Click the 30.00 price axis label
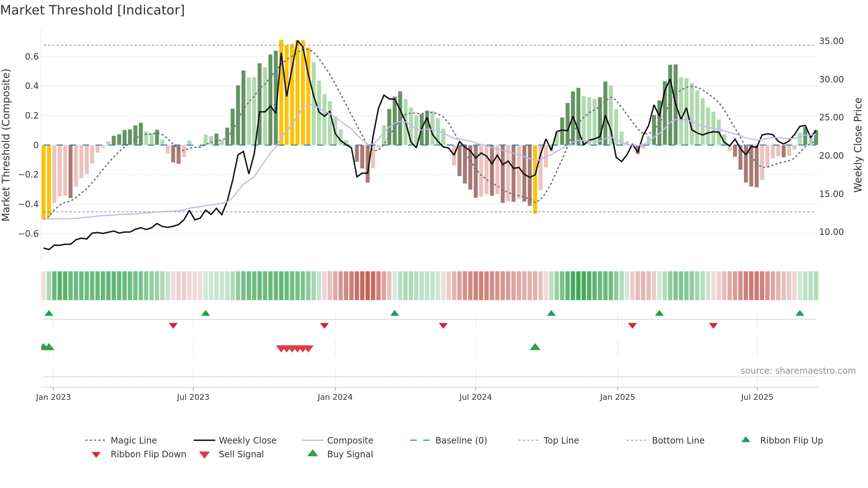 (831, 80)
